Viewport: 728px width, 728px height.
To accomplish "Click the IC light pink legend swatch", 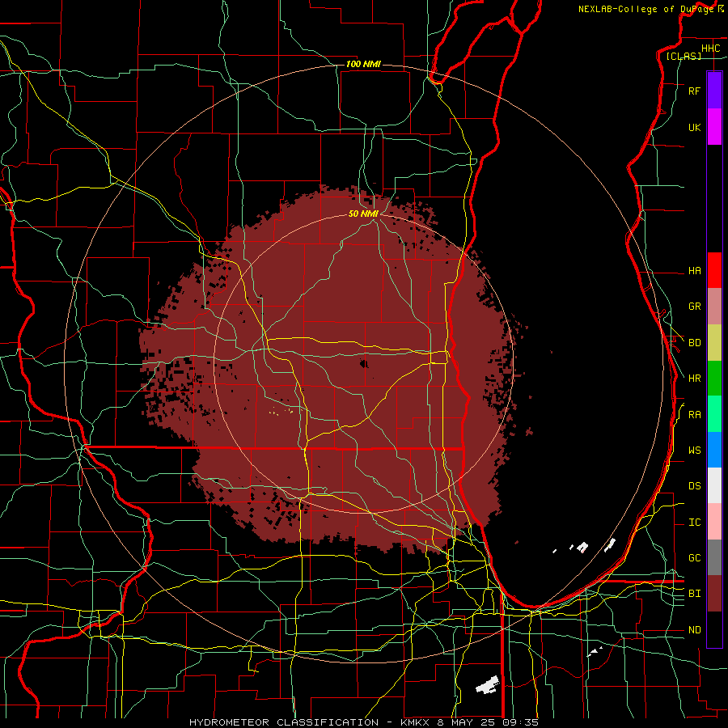I will click(x=714, y=522).
